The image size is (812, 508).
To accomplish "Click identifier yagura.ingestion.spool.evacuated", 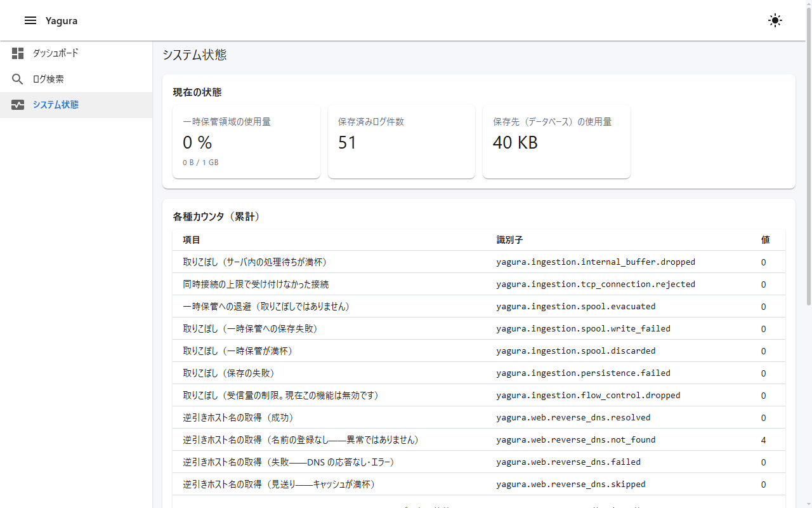I will tap(576, 306).
